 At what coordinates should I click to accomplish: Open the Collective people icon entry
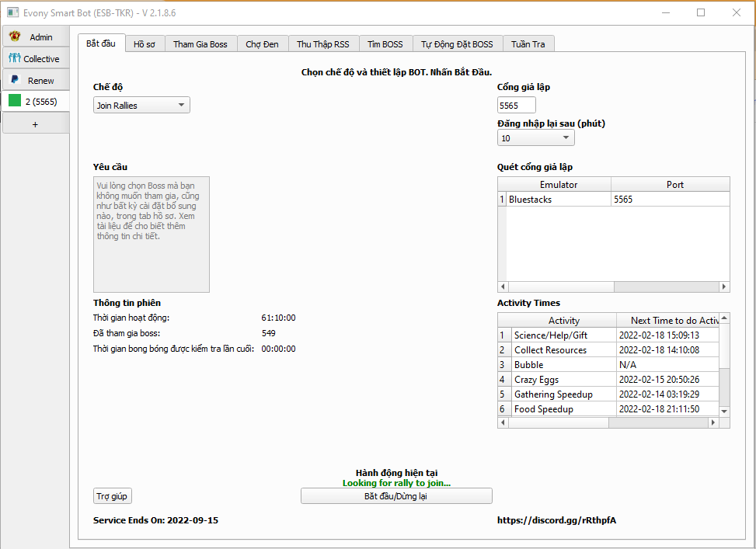(15, 58)
